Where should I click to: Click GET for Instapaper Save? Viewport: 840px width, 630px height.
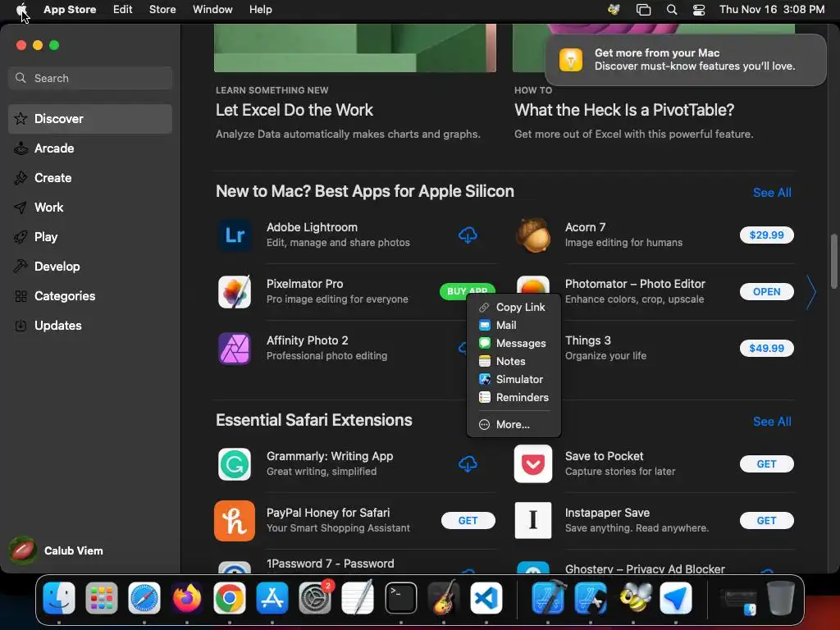coord(767,521)
